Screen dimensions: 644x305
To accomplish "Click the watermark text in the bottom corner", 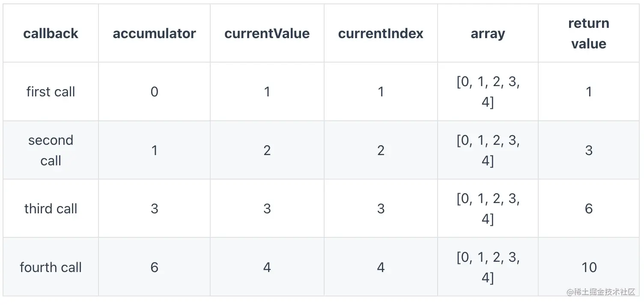I will [601, 292].
